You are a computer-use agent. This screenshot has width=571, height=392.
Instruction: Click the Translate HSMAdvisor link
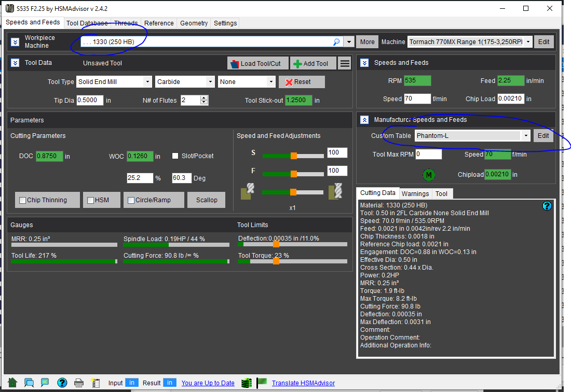click(x=303, y=383)
